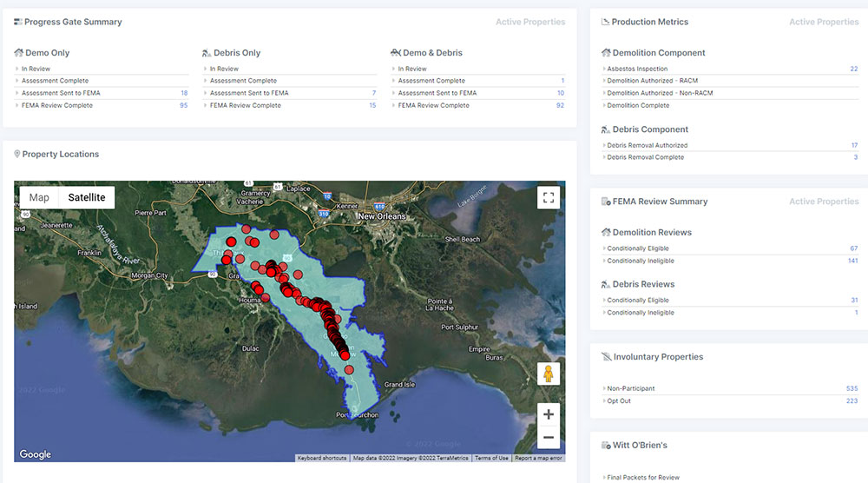Toggle fullscreen view on the map
This screenshot has height=483, width=868.
pos(548,198)
